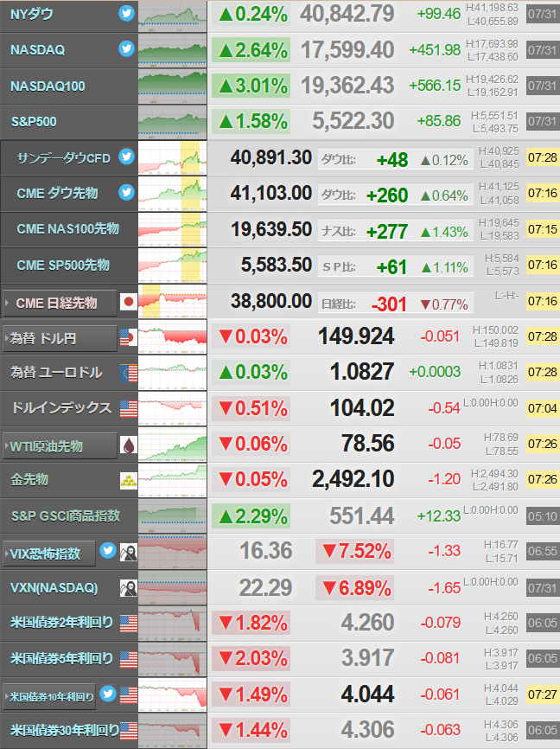Click the Twitter icon beside 米国債券10年利回り
The image size is (560, 749).
point(108,693)
